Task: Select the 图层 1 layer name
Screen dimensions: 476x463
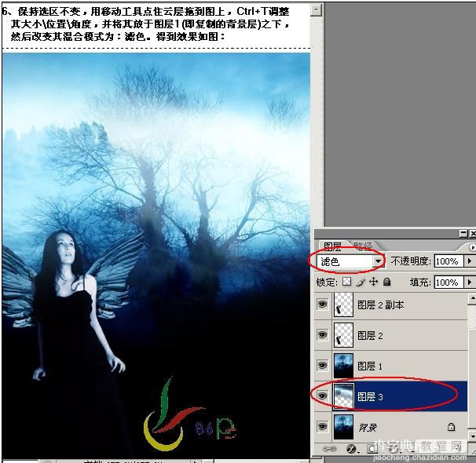Action: [370, 366]
